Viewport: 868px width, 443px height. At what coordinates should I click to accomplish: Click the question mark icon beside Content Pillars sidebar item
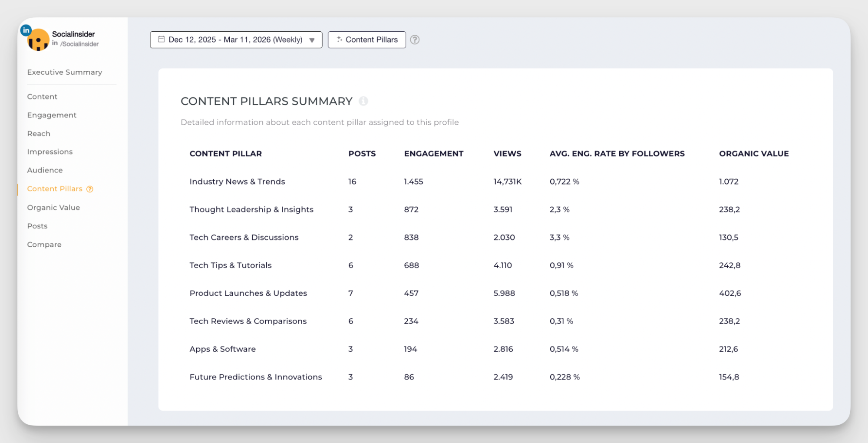click(90, 189)
